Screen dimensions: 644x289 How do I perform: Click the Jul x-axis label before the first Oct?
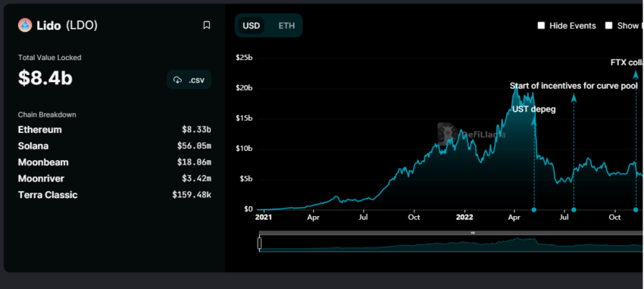[x=364, y=217]
